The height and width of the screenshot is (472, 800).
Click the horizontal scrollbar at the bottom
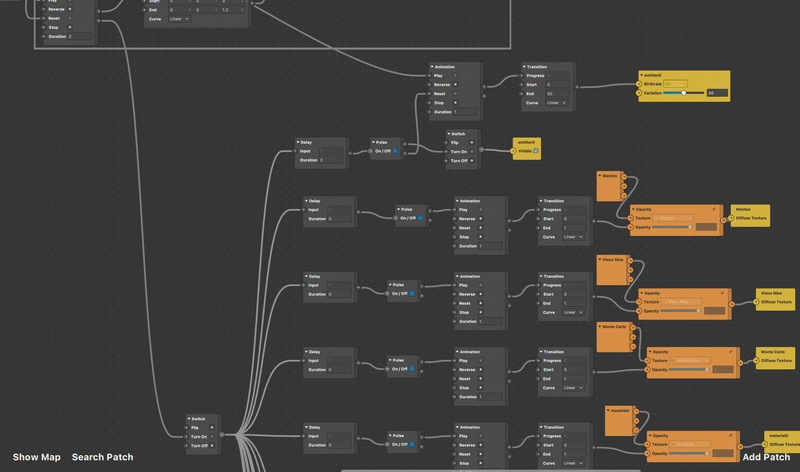[x=490, y=470]
